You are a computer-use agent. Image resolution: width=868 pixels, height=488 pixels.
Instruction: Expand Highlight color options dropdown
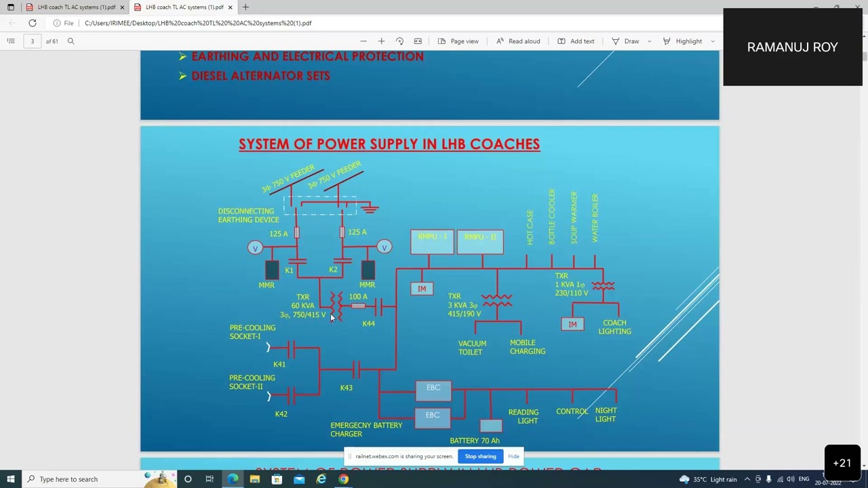pos(713,41)
